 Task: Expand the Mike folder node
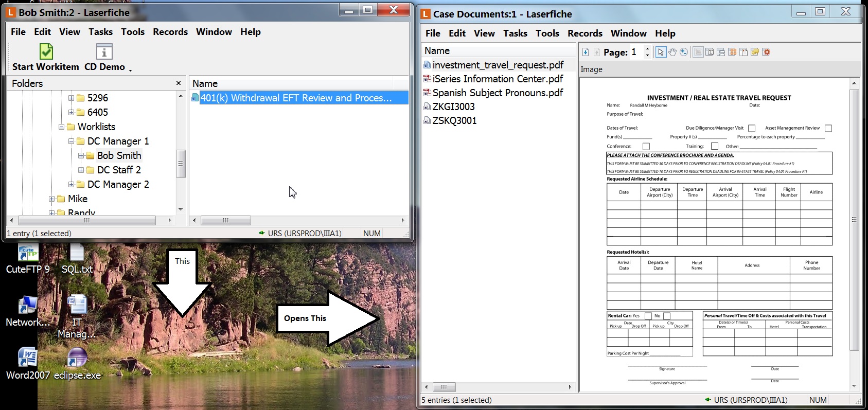[x=52, y=199]
